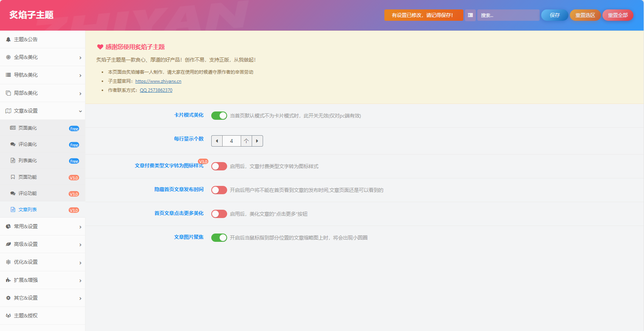The width and height of the screenshot is (644, 331).
Task: Click the V3.0 badge on 评论功能
Action: tap(74, 194)
